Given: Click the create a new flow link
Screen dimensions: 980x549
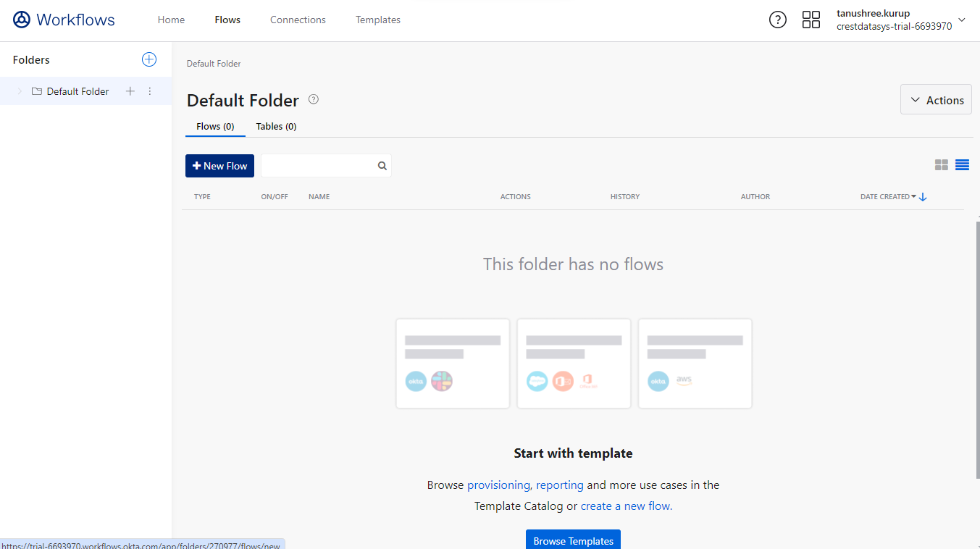Looking at the screenshot, I should pyautogui.click(x=627, y=506).
